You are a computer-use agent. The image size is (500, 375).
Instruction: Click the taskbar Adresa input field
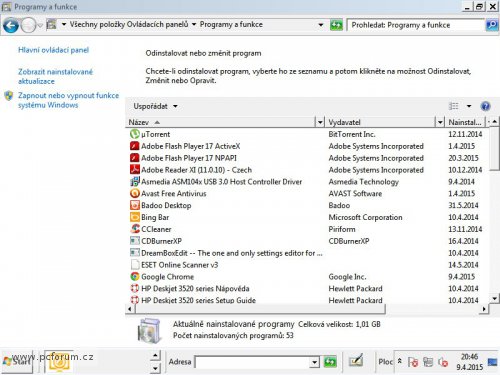[x=252, y=362]
